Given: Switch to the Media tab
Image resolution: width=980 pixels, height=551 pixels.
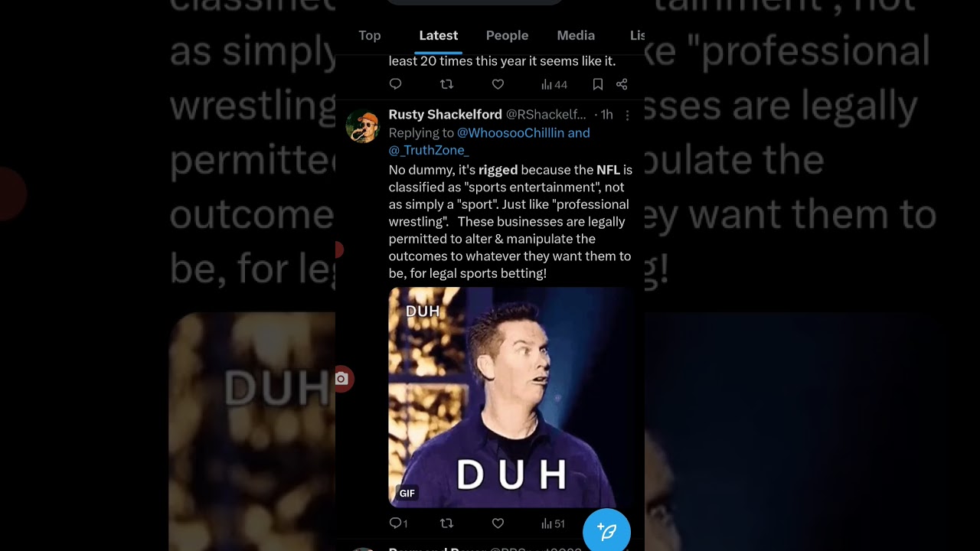Looking at the screenshot, I should pyautogui.click(x=576, y=35).
